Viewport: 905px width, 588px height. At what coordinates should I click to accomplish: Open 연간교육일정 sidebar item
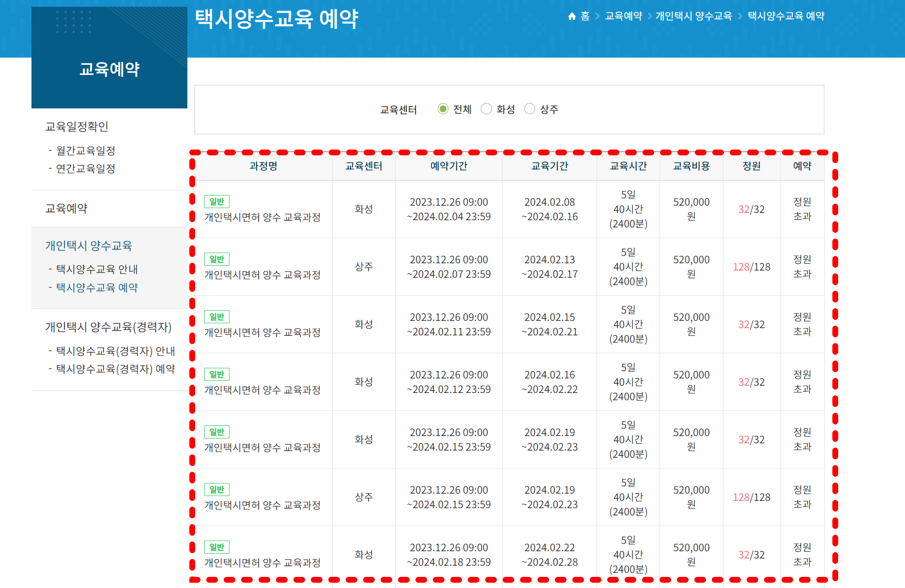pos(86,168)
